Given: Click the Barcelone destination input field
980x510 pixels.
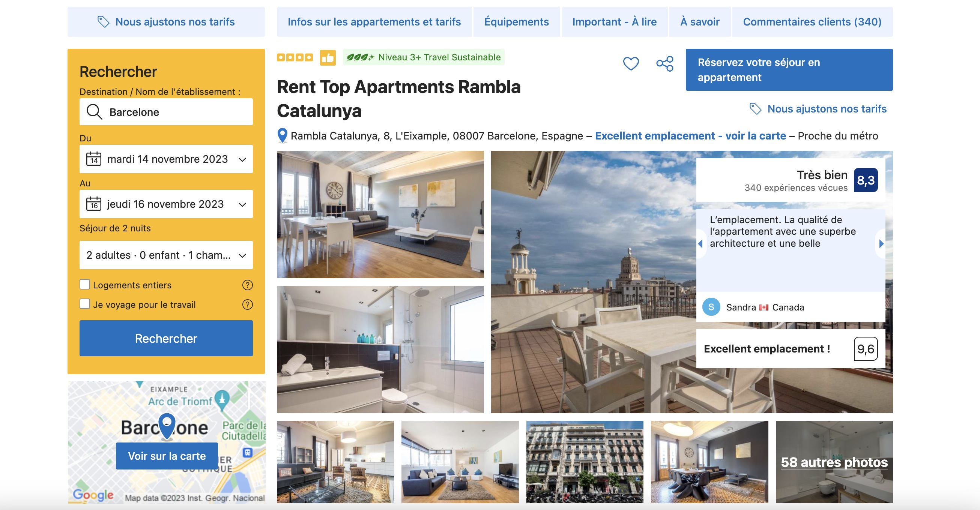Looking at the screenshot, I should pos(166,112).
